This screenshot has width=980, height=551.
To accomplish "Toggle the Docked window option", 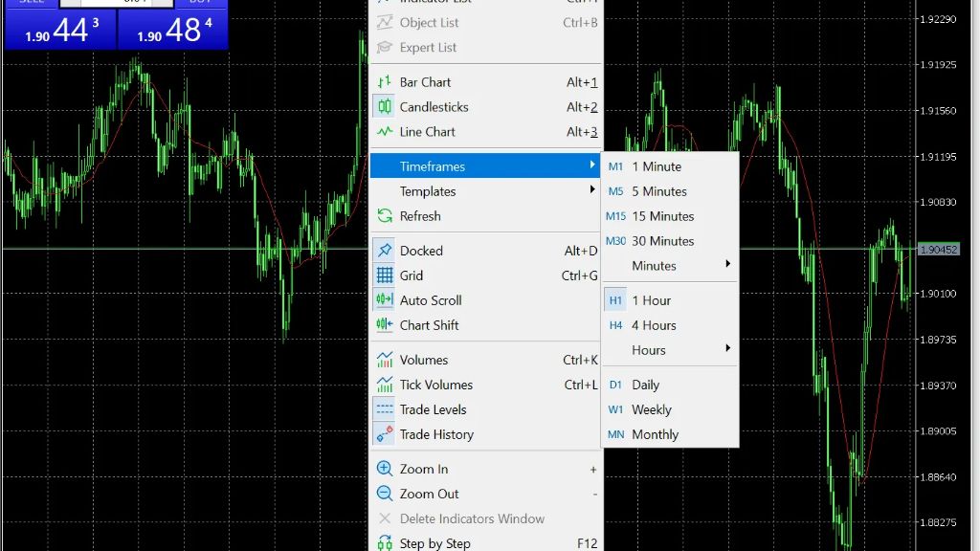I will [x=421, y=251].
